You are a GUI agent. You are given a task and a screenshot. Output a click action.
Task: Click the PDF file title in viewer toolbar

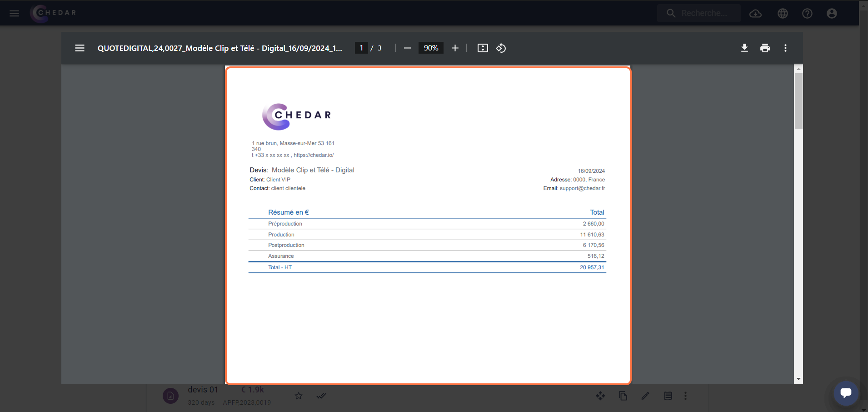click(x=220, y=48)
